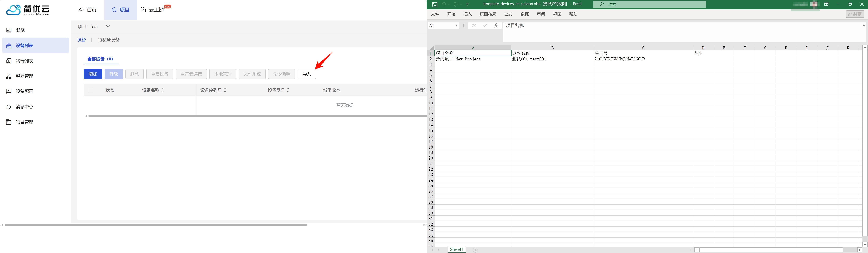Select Excel cell with 210HBIKJNKURQVNAPLNQUB

(643, 59)
